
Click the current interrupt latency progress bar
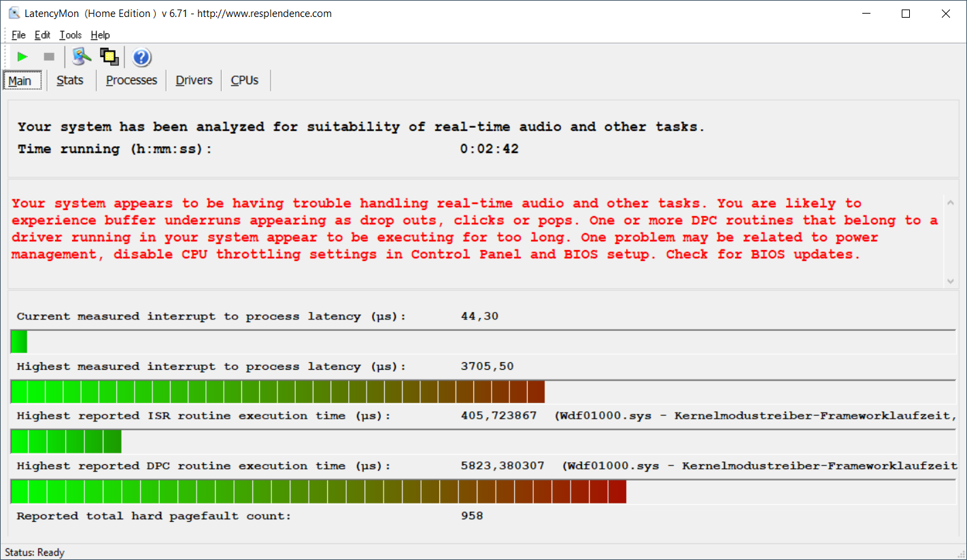(x=484, y=342)
